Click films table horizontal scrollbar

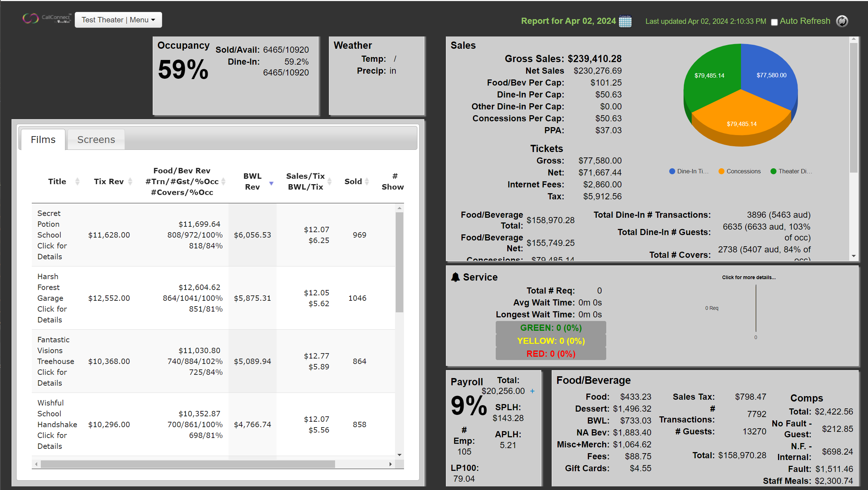(x=188, y=464)
